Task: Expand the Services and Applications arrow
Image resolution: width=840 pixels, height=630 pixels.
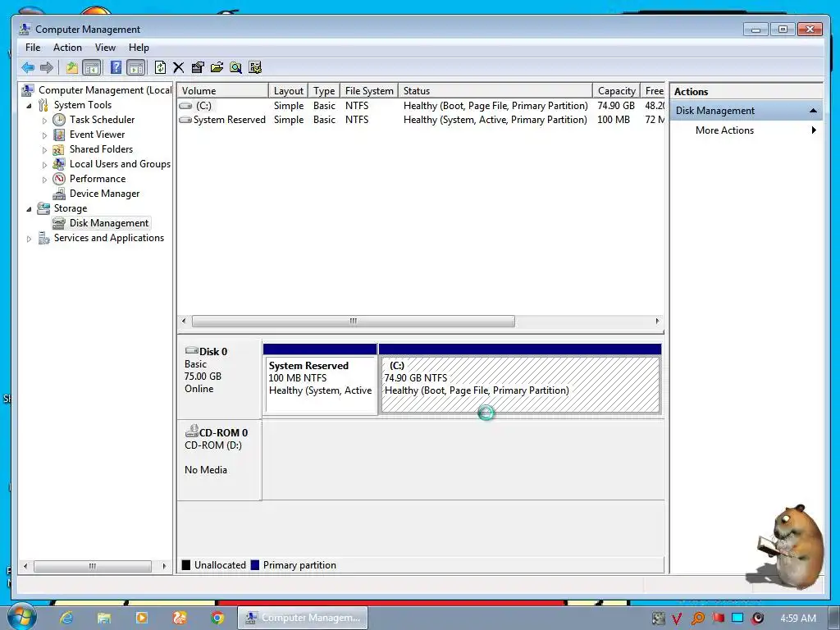Action: (29, 239)
